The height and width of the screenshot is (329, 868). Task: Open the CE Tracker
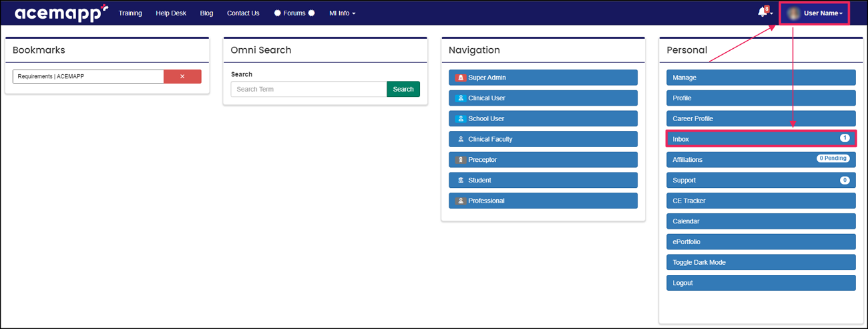[x=761, y=201]
